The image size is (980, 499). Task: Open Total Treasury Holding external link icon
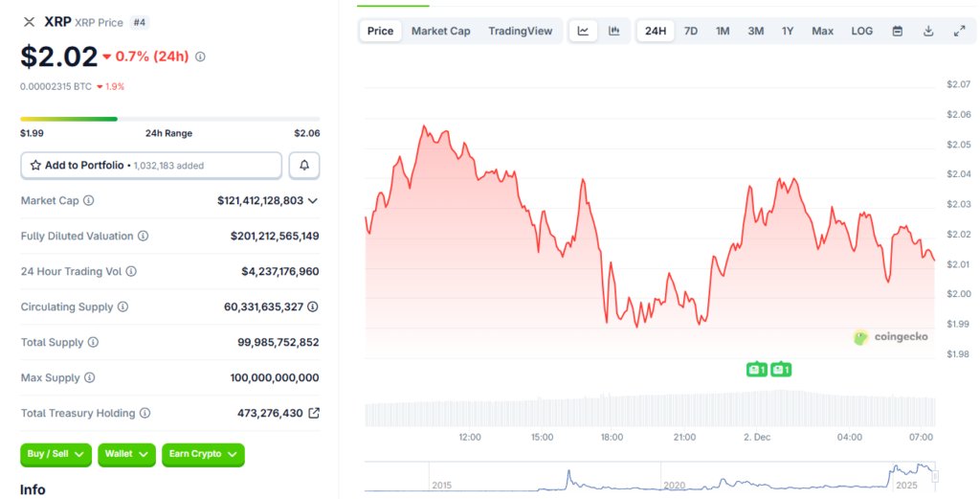point(313,414)
